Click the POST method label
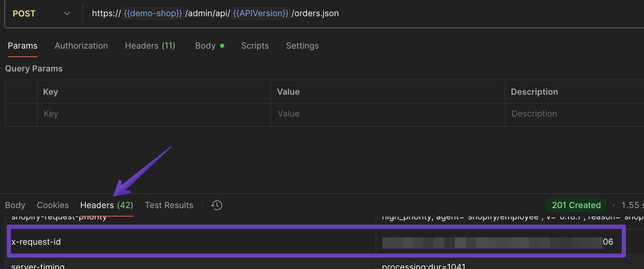The height and width of the screenshot is (269, 644). (x=24, y=14)
